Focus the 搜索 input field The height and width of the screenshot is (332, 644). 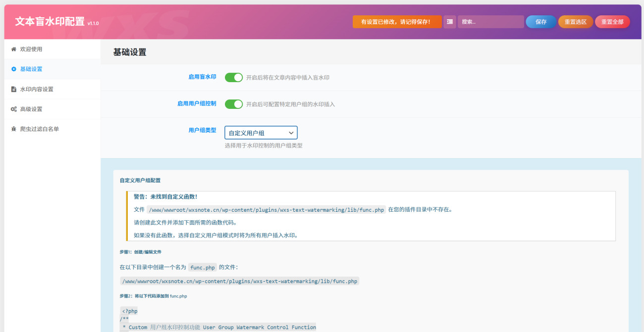(x=490, y=22)
